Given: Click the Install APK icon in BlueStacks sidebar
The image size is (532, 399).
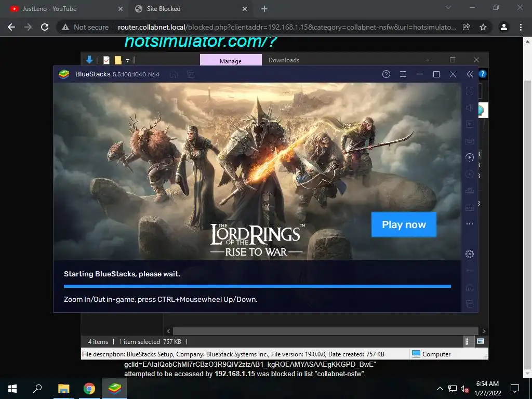Looking at the screenshot, I should coord(470,207).
